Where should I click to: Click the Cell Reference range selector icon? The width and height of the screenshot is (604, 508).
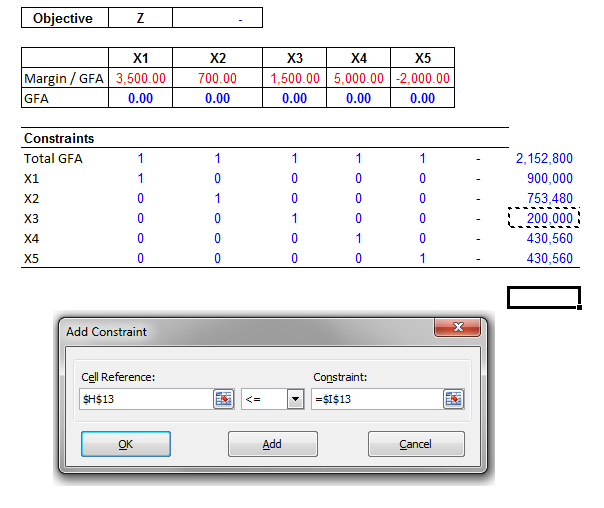click(x=223, y=399)
